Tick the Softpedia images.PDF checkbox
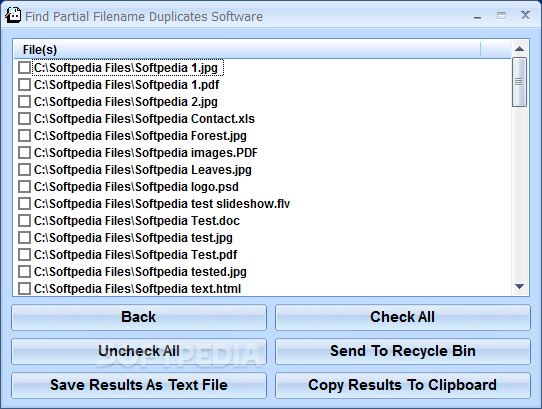This screenshot has height=409, width=542. pyautogui.click(x=25, y=152)
